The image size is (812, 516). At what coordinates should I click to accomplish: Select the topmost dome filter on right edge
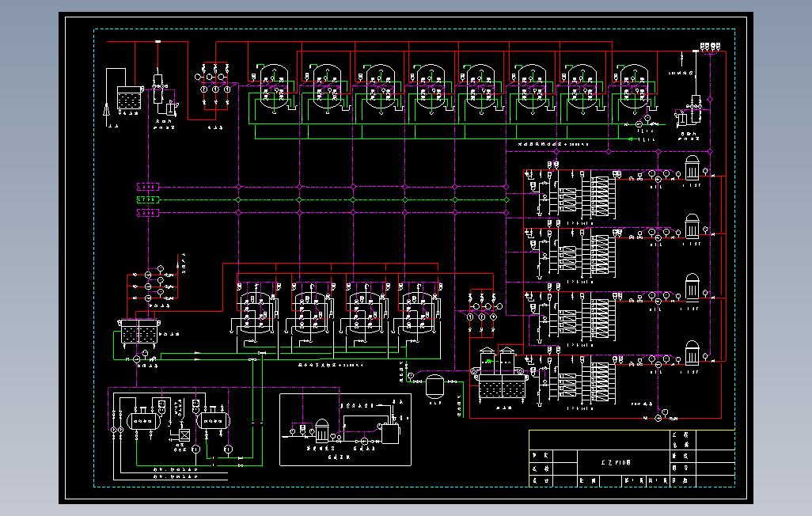(x=692, y=167)
